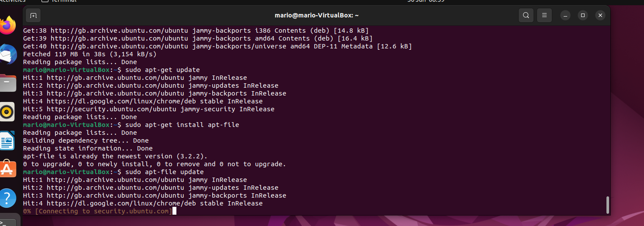Viewport: 644px width, 226px height.
Task: Click the mario@mario-VirtualBox window title
Action: pyautogui.click(x=317, y=15)
